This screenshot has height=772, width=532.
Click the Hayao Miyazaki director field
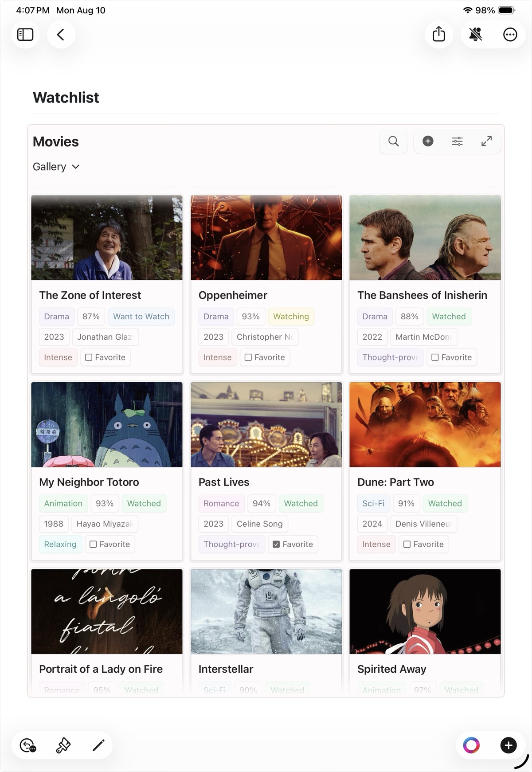(x=105, y=524)
